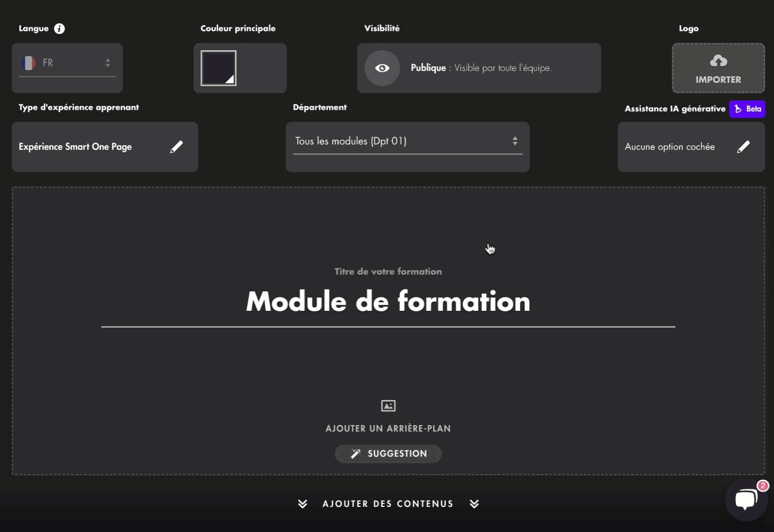
Task: Click AJOUTER DES CONTENUS label
Action: [388, 504]
